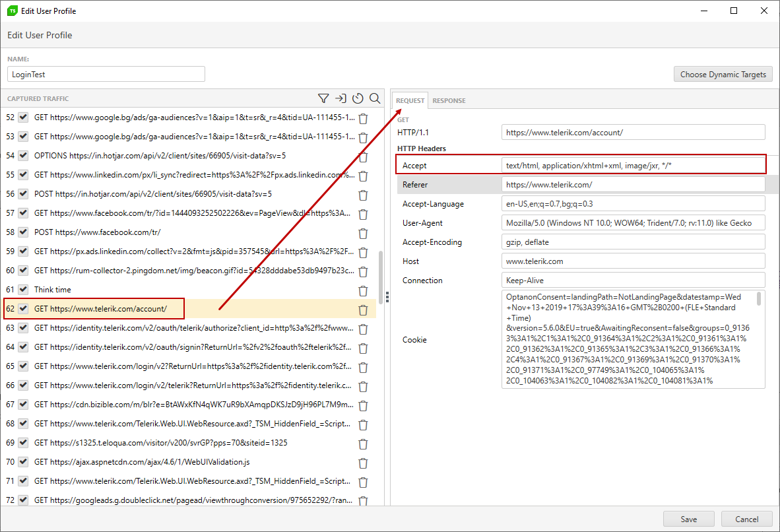Delete request 54 OPTIONS hotjar trash icon

point(363,157)
